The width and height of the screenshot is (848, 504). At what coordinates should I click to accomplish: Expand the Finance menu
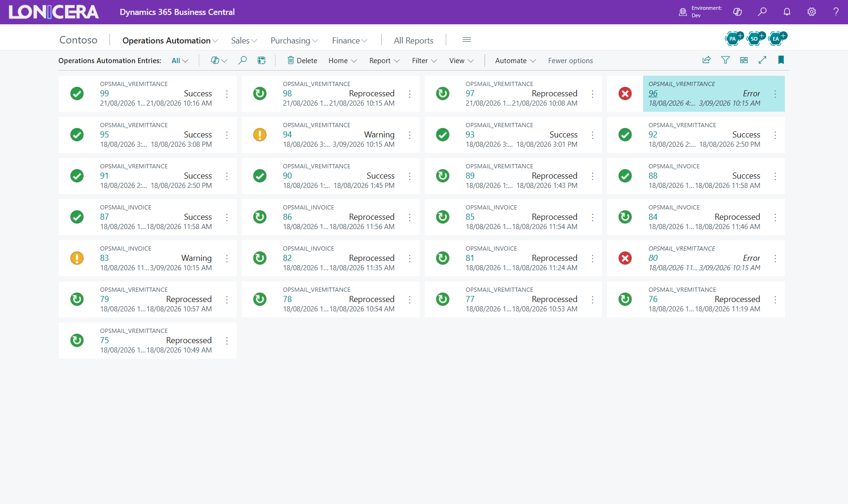(350, 41)
